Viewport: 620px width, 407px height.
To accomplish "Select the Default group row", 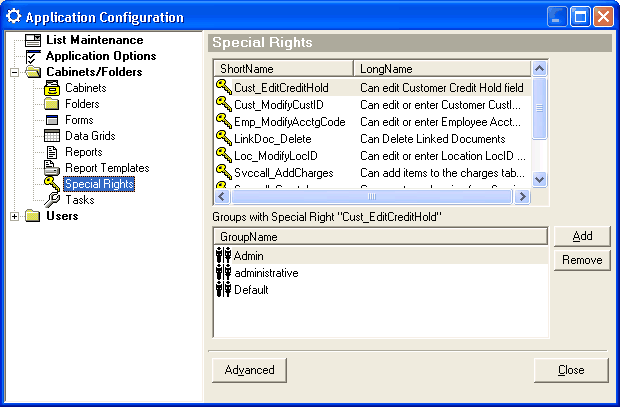I will click(381, 290).
